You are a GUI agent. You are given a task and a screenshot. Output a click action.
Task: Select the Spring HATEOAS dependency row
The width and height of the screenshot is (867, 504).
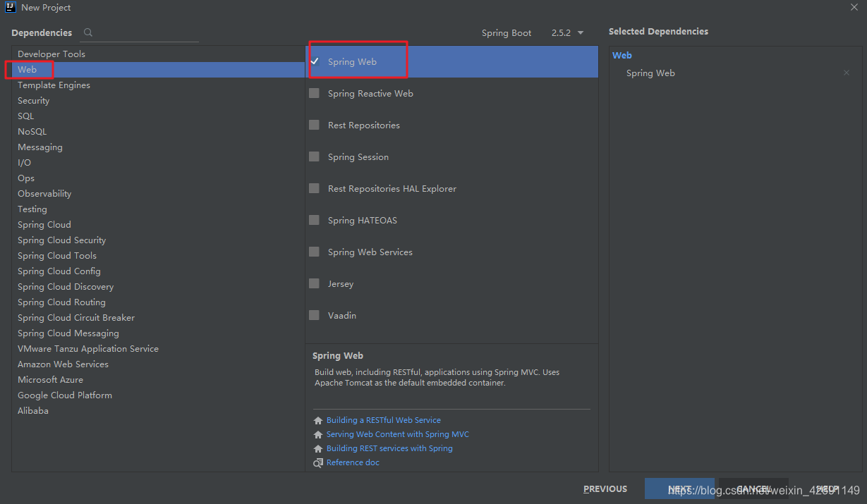click(x=451, y=220)
